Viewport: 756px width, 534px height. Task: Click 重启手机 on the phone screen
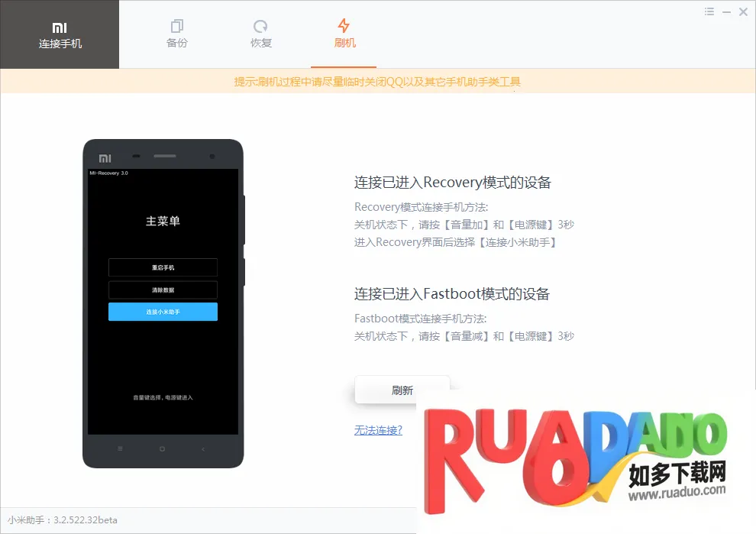click(x=163, y=267)
